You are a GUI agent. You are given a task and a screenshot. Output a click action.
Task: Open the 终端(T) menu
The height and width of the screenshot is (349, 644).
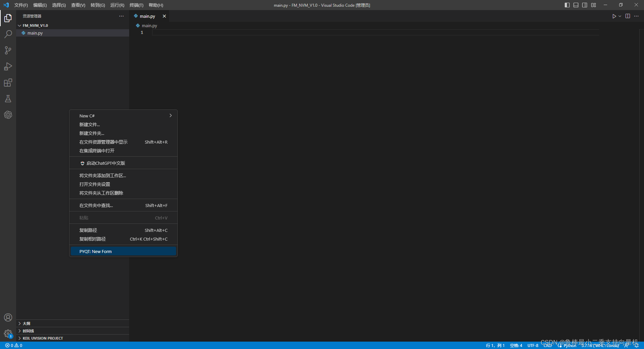pos(137,5)
